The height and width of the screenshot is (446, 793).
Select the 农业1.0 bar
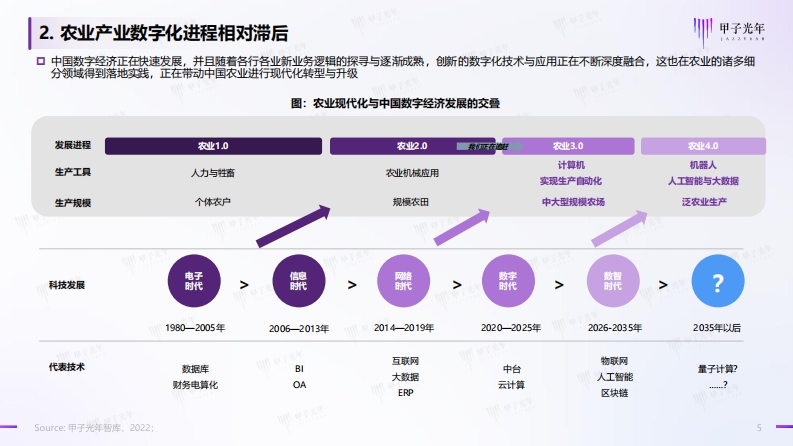[213, 146]
